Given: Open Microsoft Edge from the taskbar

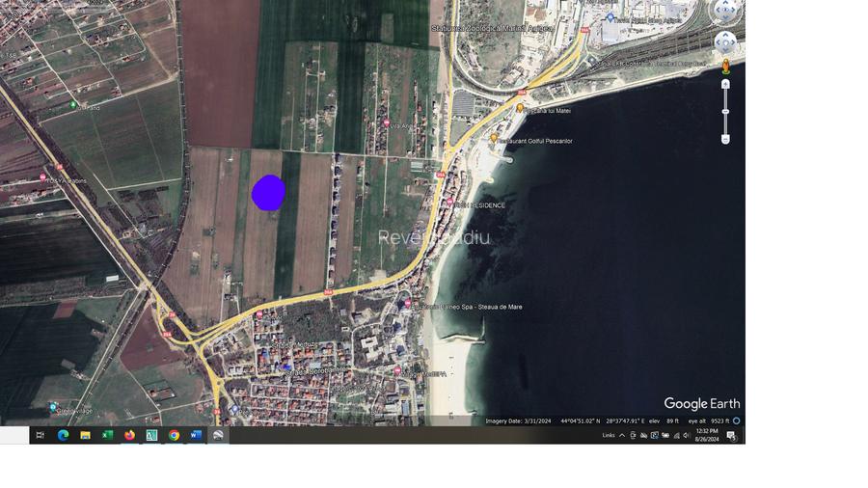Looking at the screenshot, I should 63,435.
